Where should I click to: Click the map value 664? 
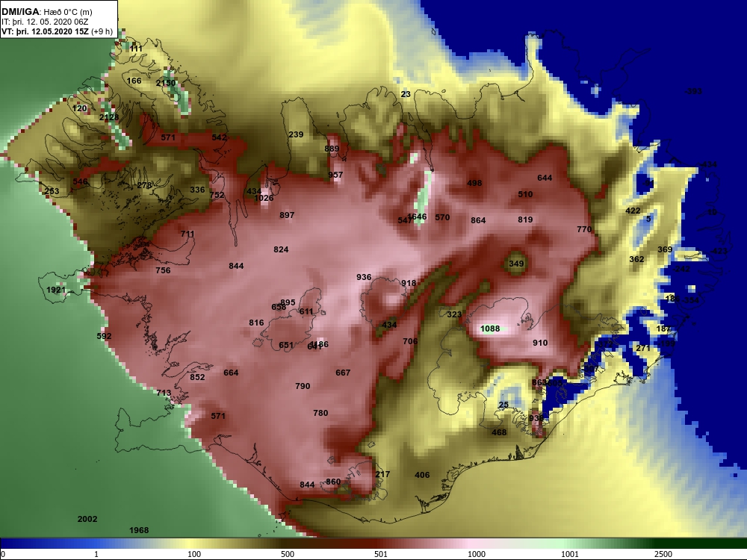pos(231,373)
